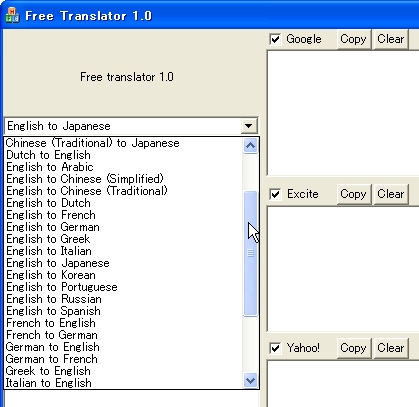The height and width of the screenshot is (407, 419).
Task: Uncheck the Google checkbox
Action: (275, 39)
